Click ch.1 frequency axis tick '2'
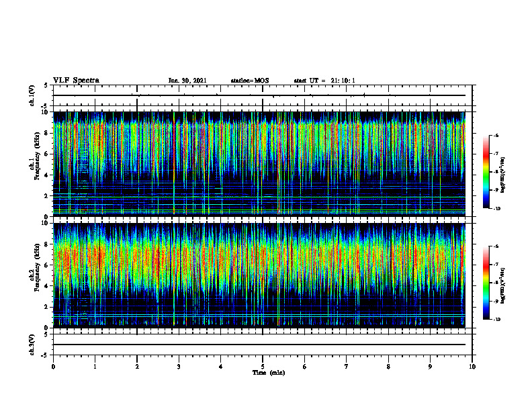This screenshot has height=411, width=532. [x=47, y=196]
